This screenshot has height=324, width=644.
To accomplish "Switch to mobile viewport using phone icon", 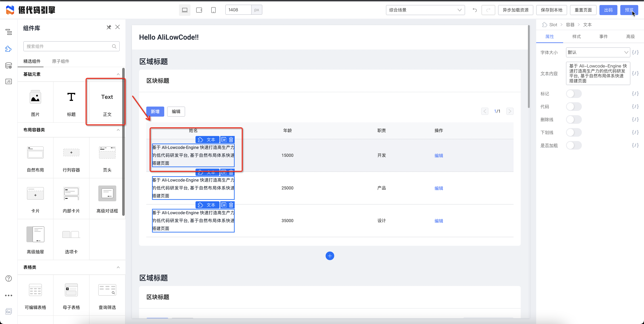I will pos(213,10).
